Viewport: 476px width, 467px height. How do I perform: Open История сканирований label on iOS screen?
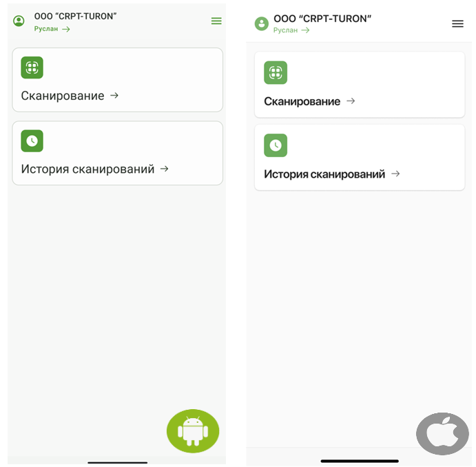click(324, 174)
